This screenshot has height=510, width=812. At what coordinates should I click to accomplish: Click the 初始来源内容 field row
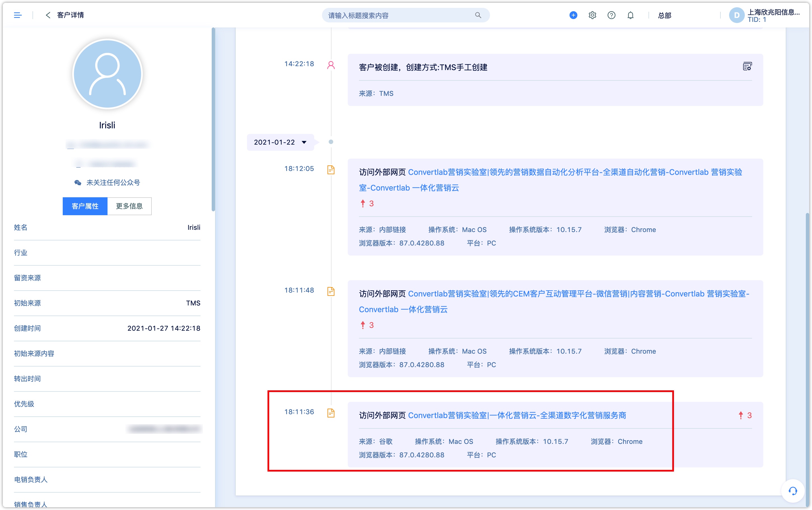[107, 353]
